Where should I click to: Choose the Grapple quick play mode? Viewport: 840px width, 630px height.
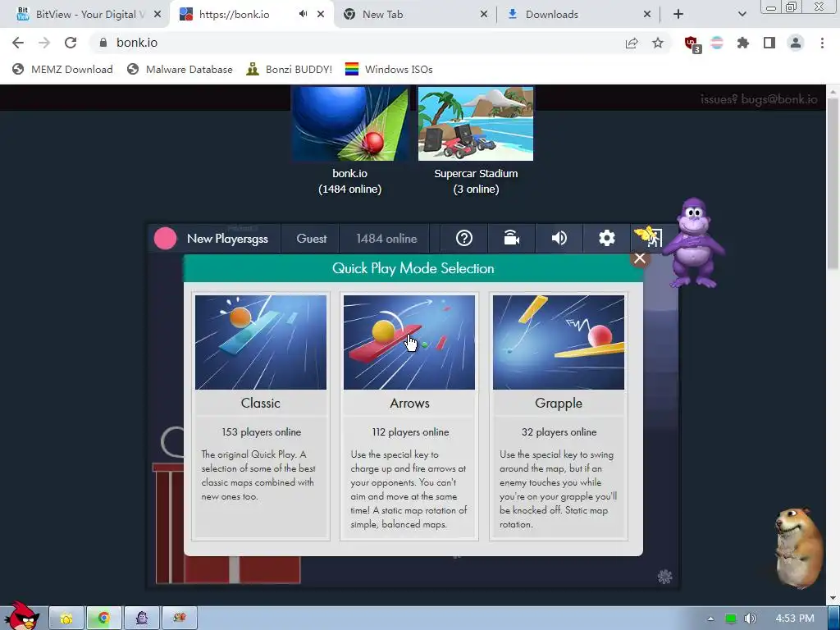[x=558, y=416]
